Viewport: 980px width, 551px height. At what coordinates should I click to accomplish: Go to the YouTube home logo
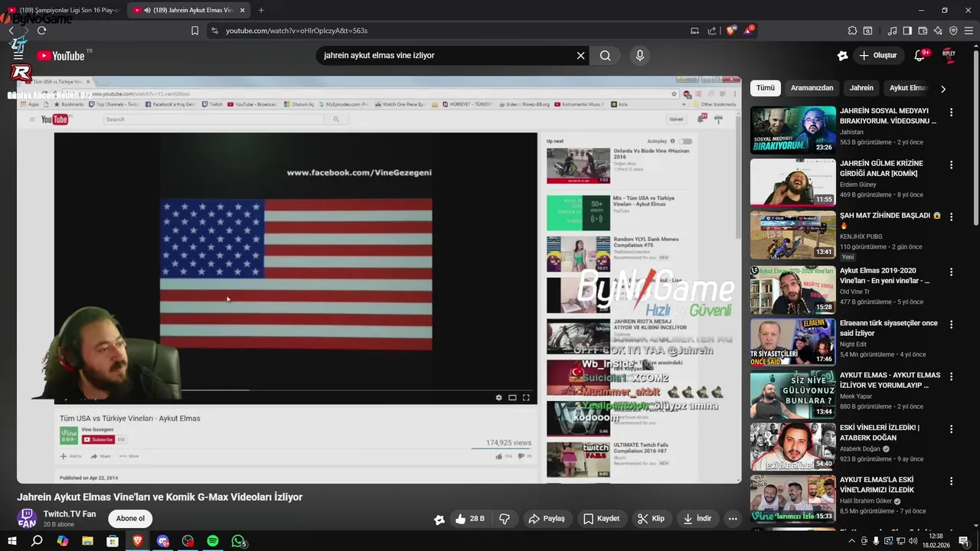[60, 56]
